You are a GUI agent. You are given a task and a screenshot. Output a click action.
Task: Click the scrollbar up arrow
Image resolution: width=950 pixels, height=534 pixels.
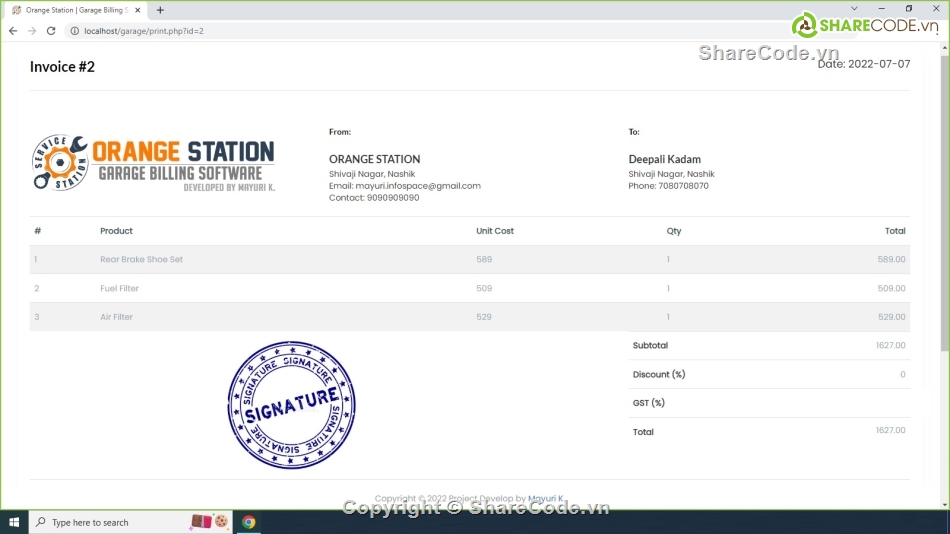coord(945,48)
